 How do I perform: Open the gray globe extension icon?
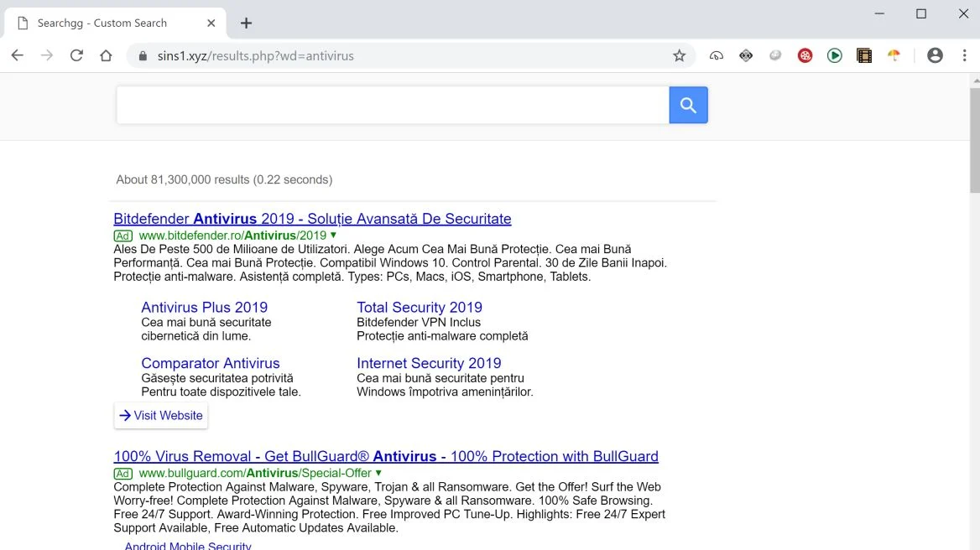point(775,55)
